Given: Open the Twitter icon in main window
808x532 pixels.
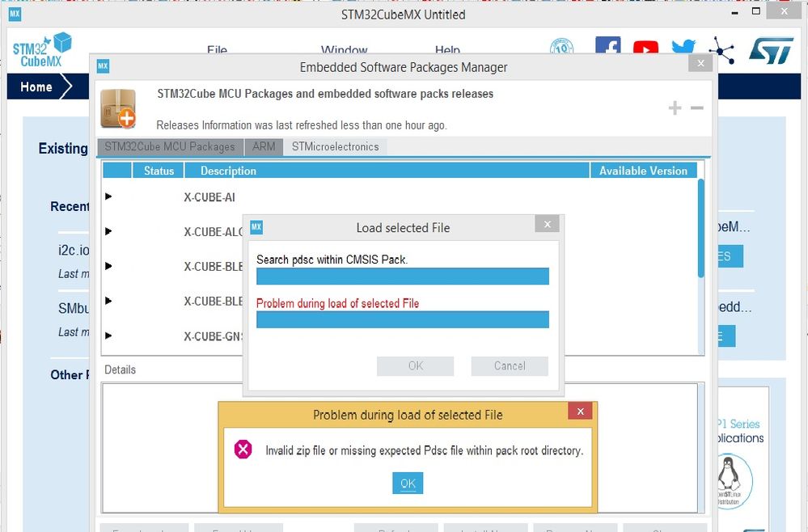Looking at the screenshot, I should pyautogui.click(x=683, y=46).
